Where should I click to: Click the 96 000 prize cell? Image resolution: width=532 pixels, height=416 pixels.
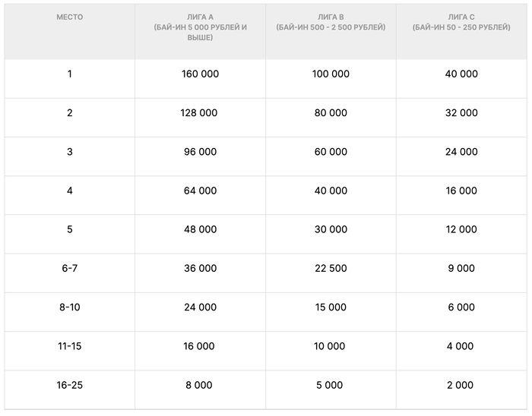[200, 152]
